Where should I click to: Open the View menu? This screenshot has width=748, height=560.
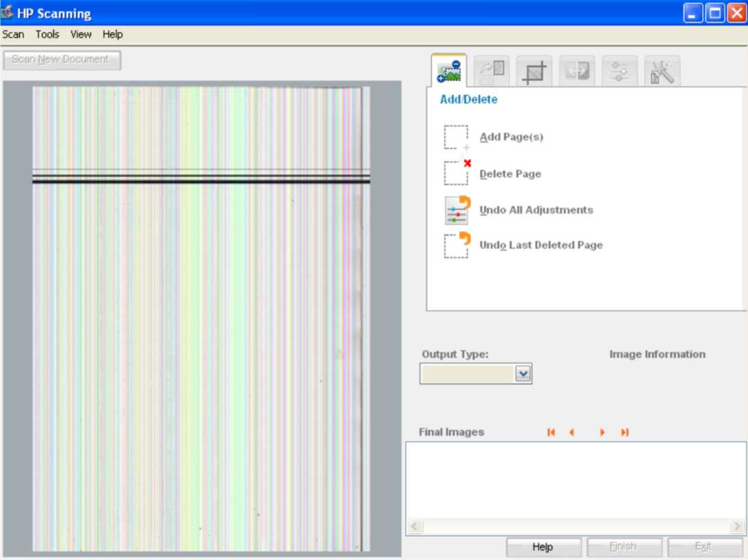point(80,34)
